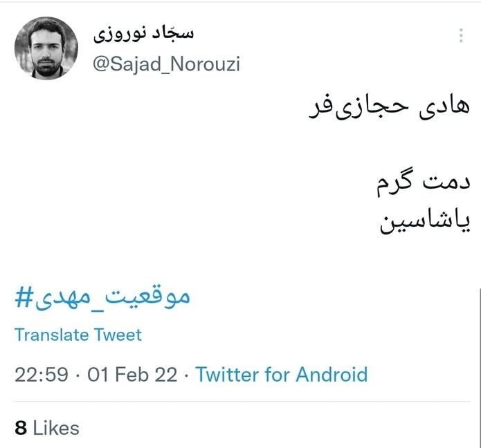The height and width of the screenshot is (448, 481).
Task: Open the Twitter for Android source link
Action: [x=282, y=375]
